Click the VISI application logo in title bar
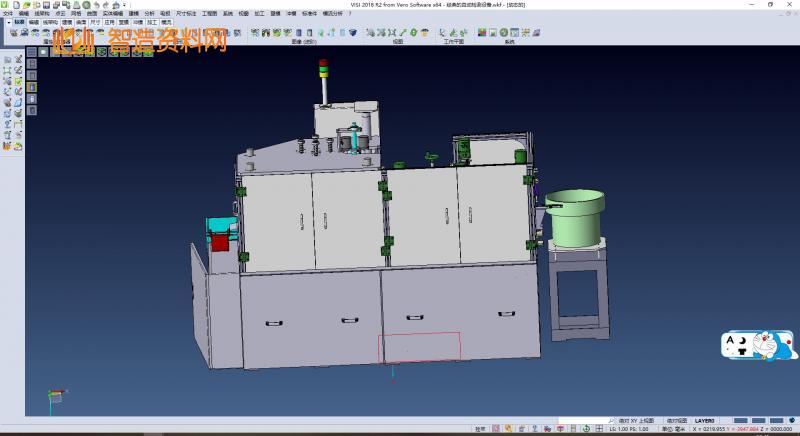 coord(4,4)
